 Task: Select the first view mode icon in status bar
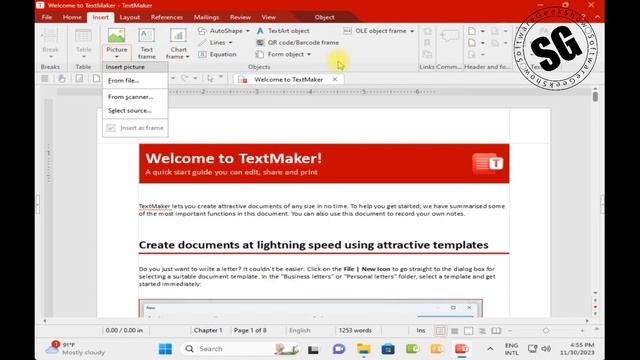click(x=440, y=331)
